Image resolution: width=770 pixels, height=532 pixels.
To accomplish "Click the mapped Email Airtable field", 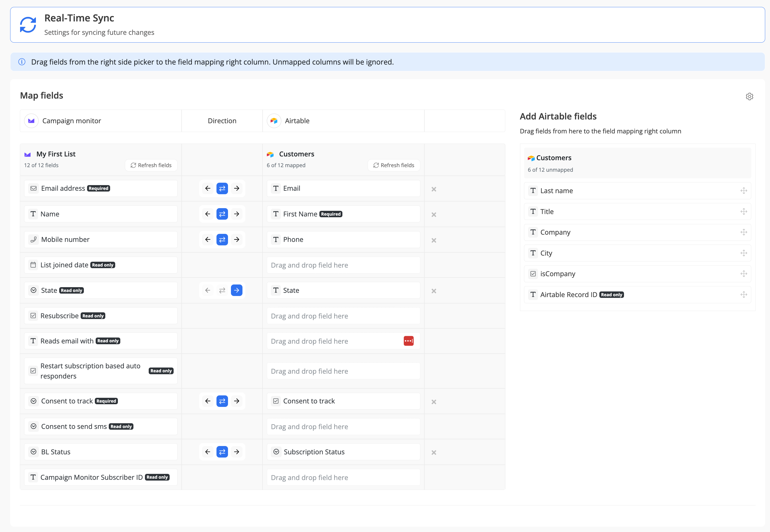I will pyautogui.click(x=343, y=189).
